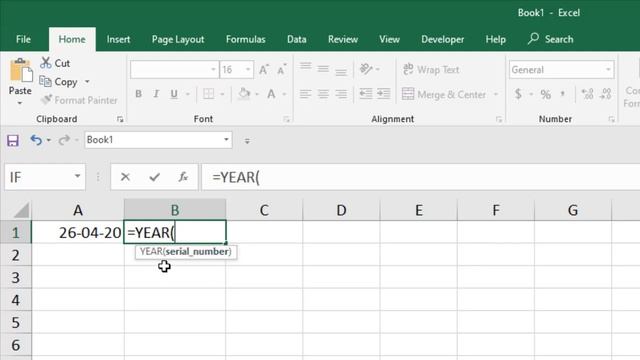Image resolution: width=640 pixels, height=360 pixels.
Task: Open the Help tab
Action: point(495,39)
